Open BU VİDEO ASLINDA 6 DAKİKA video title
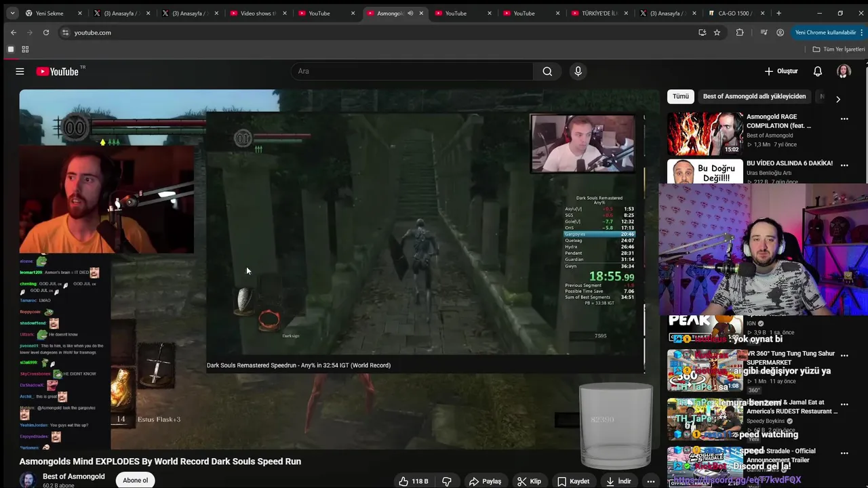Viewport: 868px width, 488px height. click(x=789, y=163)
